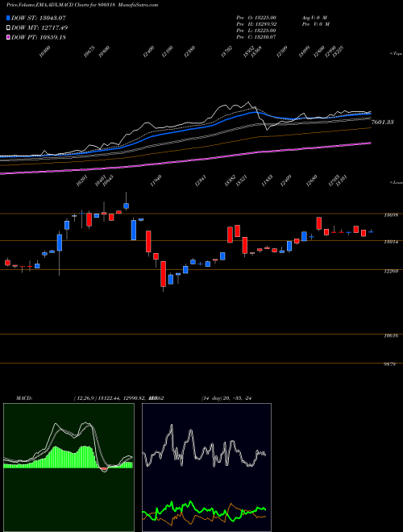
Task: Open the green MACD histogram chart panel
Action: point(69,468)
